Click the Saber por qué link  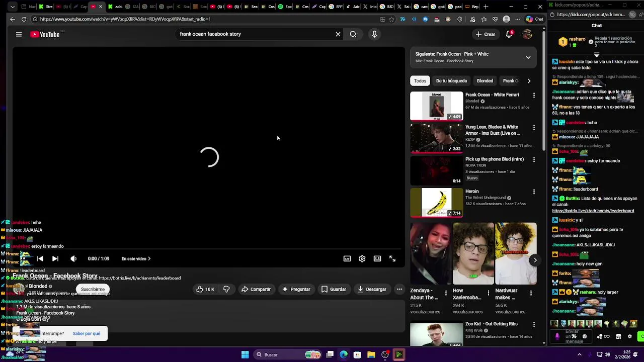[x=86, y=333]
